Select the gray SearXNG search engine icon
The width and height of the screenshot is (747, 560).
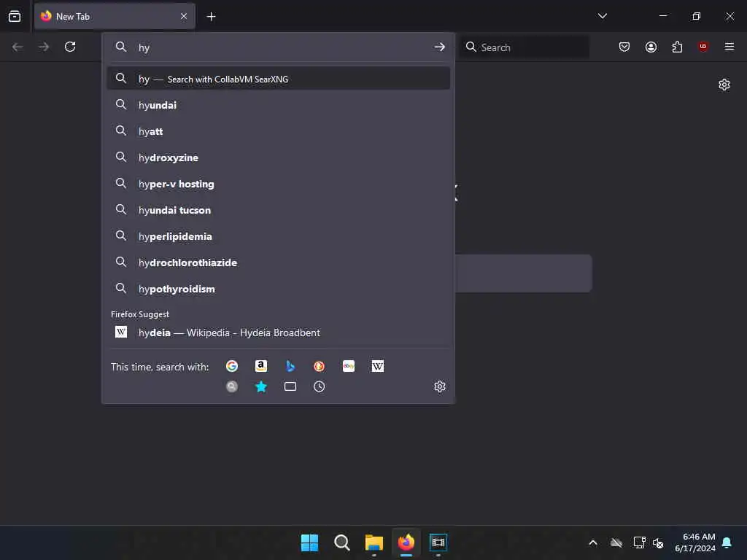232,386
